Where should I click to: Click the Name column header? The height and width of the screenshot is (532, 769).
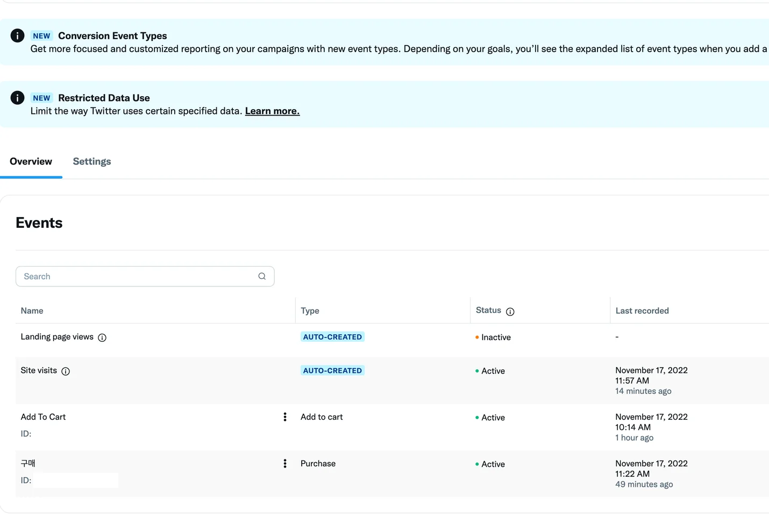pos(32,311)
